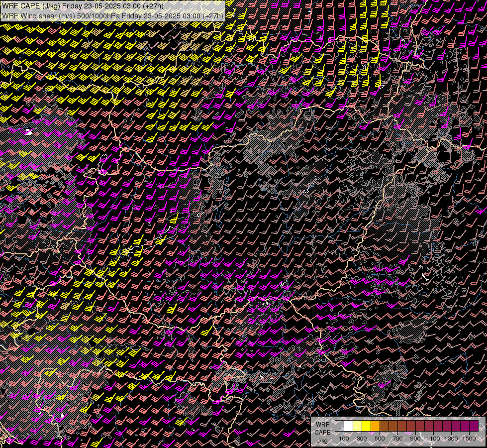Click the 1300 value in legend

pyautogui.click(x=451, y=439)
